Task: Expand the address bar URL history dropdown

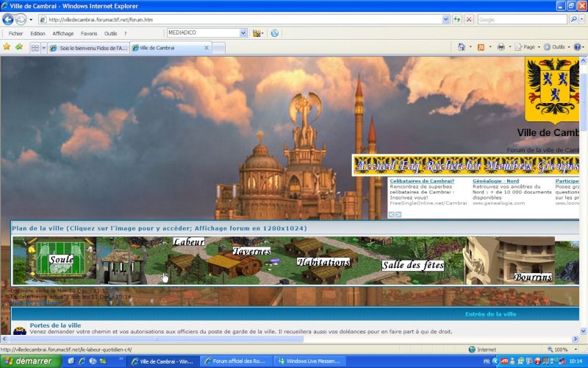Action: click(x=445, y=20)
